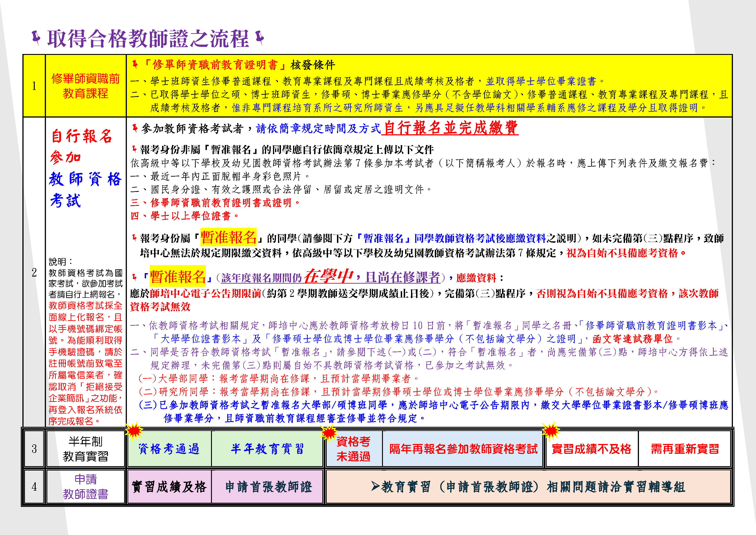
Task: Click pushpin beside 「修畢師資職前教育證明書」核發條件
Action: (135, 65)
